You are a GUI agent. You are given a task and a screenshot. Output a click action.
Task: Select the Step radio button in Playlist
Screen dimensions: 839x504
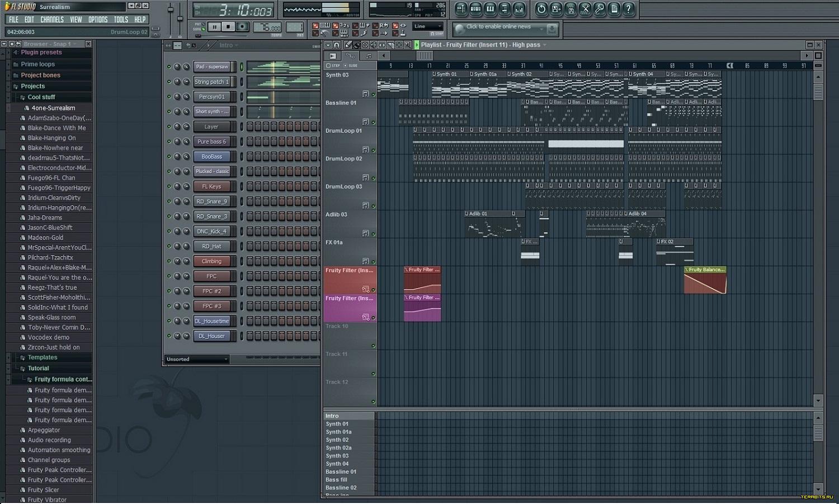tap(329, 65)
